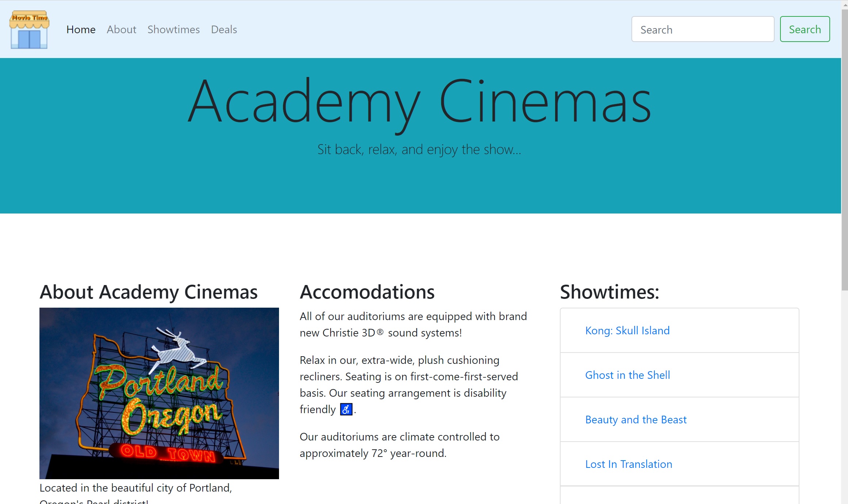848x504 pixels.
Task: Select Ghost in the Shell link
Action: 627,375
